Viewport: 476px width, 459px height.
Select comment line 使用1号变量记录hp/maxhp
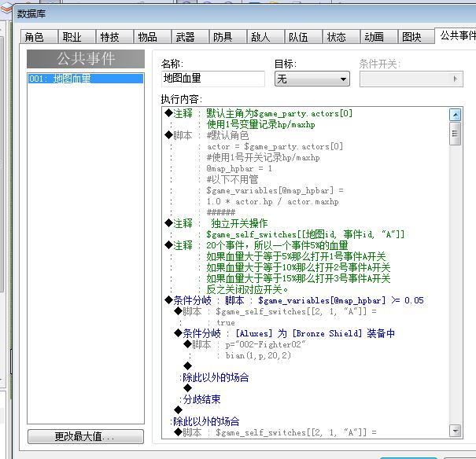point(260,125)
